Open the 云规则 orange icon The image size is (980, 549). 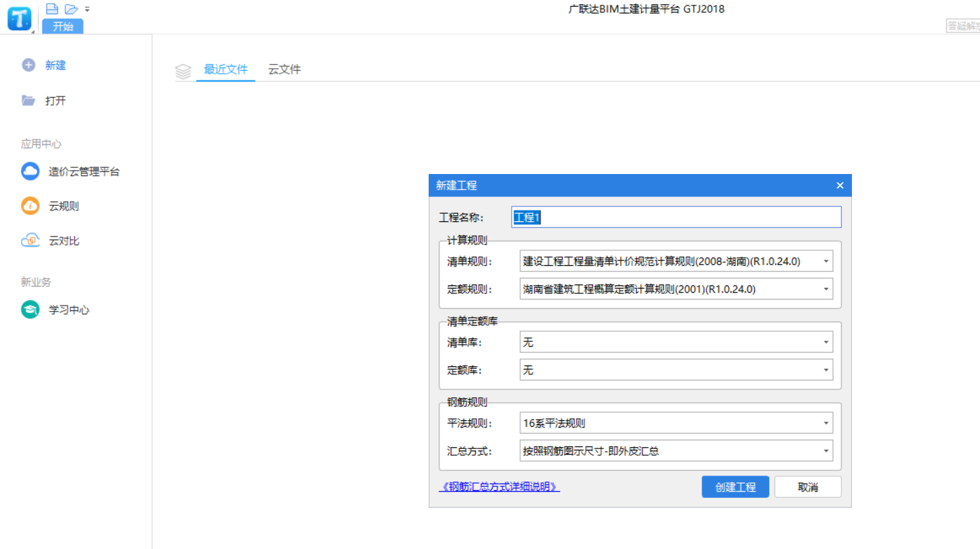tap(30, 206)
